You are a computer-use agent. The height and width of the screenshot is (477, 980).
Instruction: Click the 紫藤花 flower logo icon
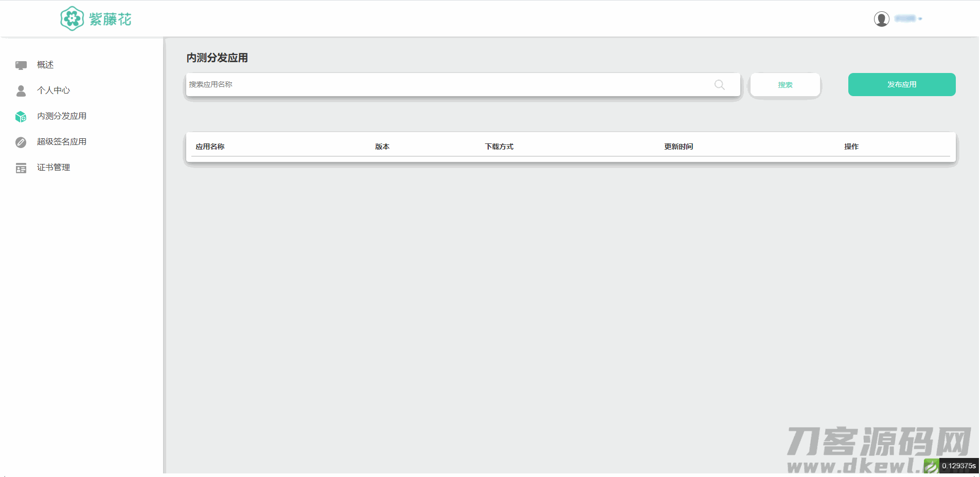pos(72,19)
